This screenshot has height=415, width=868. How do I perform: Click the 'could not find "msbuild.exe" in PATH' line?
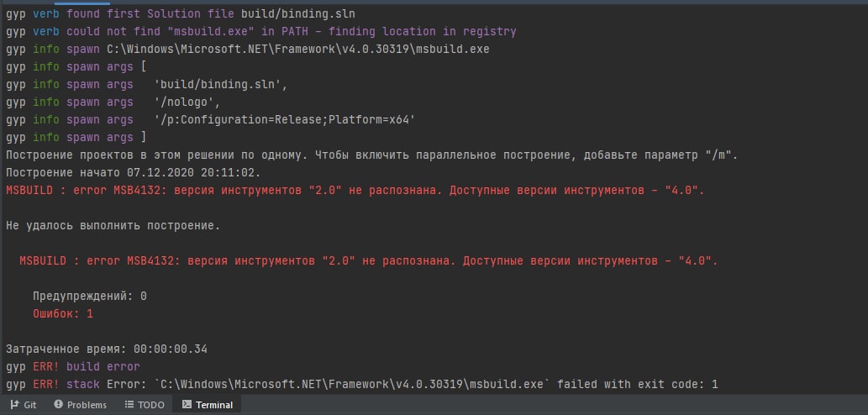261,32
